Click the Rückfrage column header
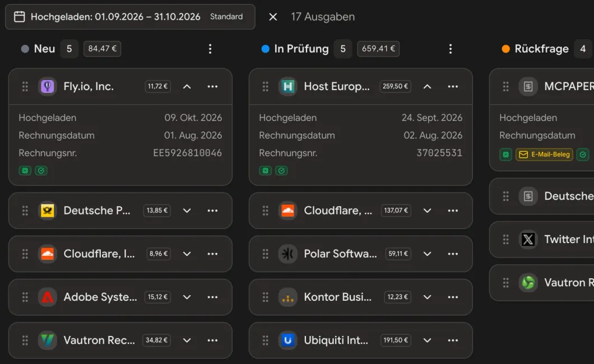Screen dimensions: 594x364 click(x=541, y=49)
